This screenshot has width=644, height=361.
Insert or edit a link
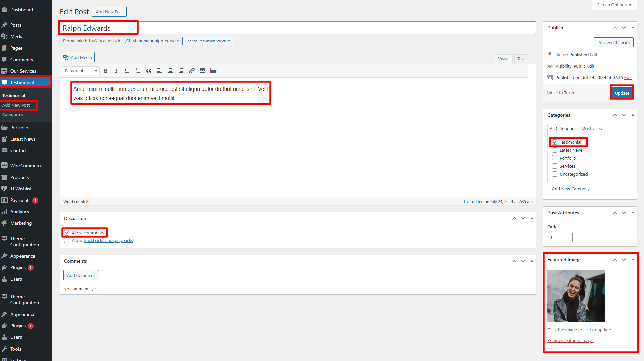pos(192,71)
